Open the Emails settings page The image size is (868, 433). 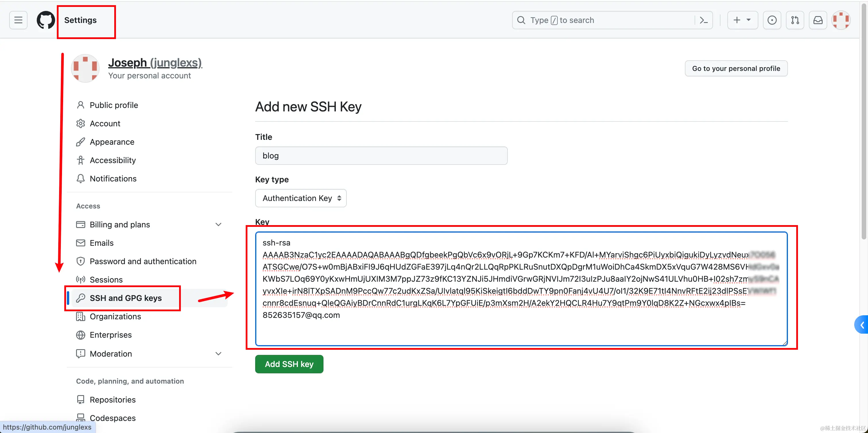coord(101,243)
